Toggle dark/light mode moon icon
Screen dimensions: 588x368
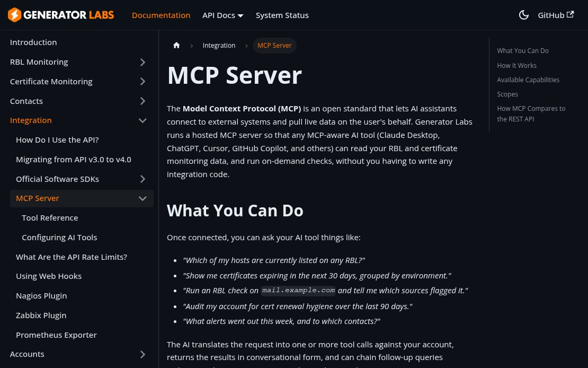tap(523, 15)
